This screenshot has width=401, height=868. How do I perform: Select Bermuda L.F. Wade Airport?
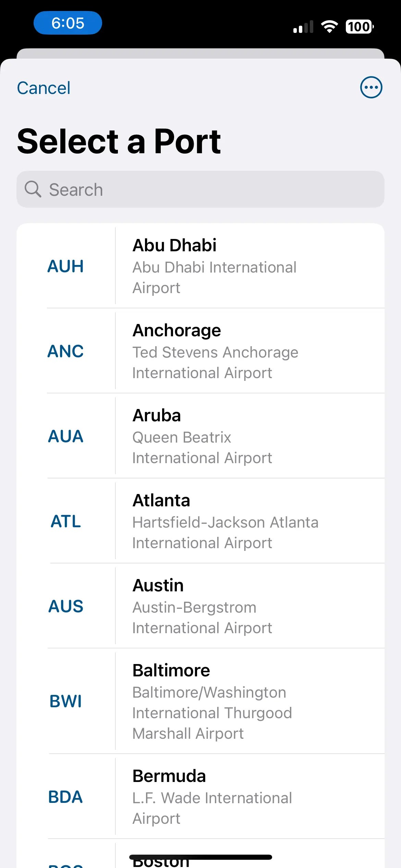[x=200, y=796]
